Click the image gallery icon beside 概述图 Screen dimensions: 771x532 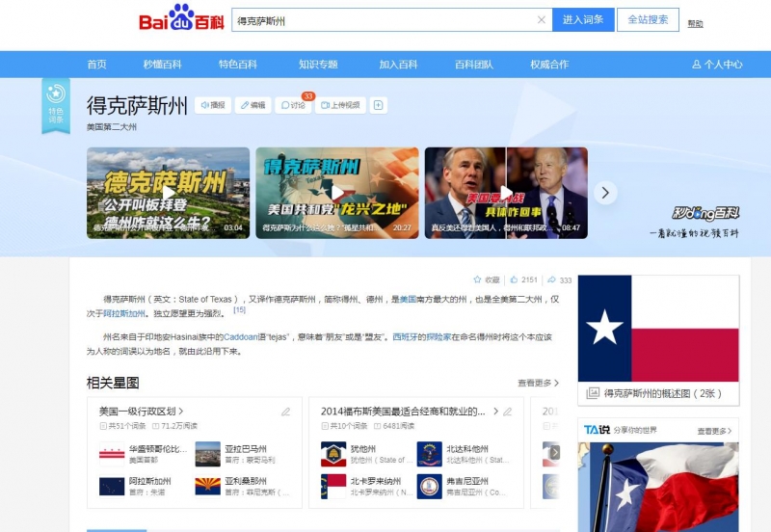tap(593, 393)
